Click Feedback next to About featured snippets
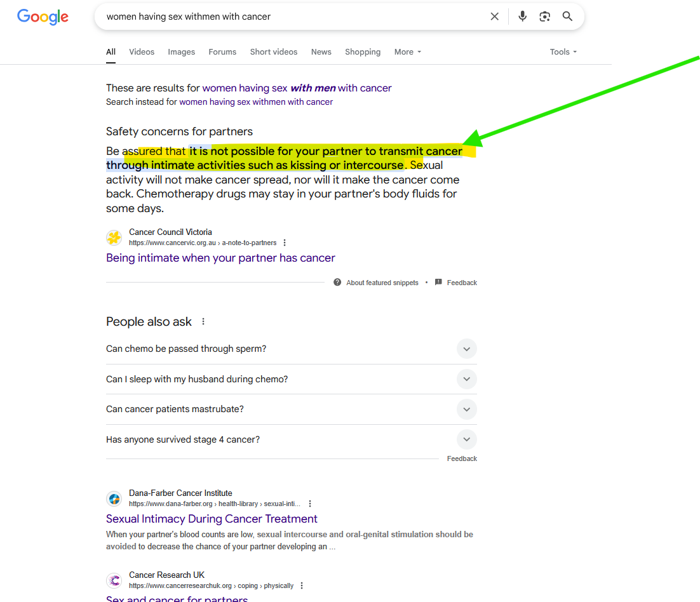This screenshot has width=700, height=602. coord(462,283)
